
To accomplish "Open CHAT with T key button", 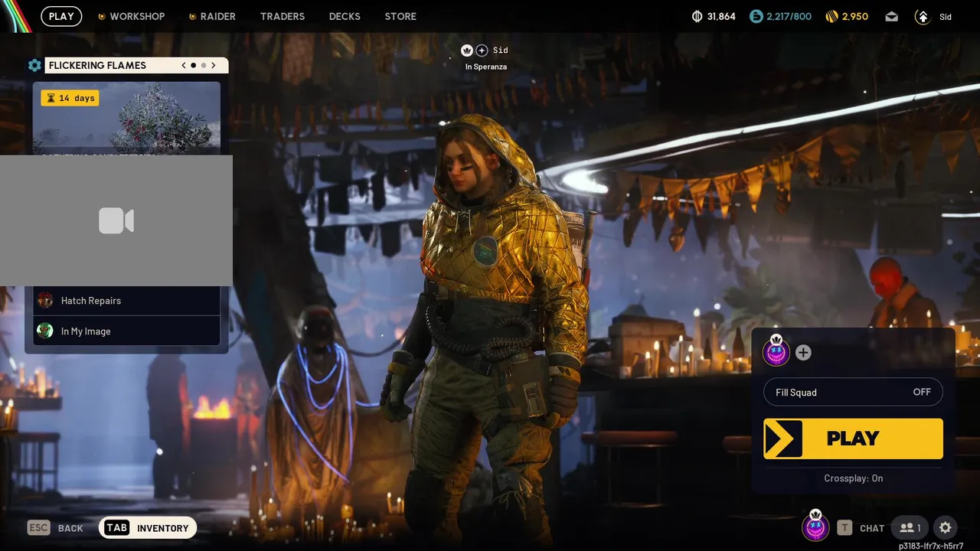I will coord(861,528).
